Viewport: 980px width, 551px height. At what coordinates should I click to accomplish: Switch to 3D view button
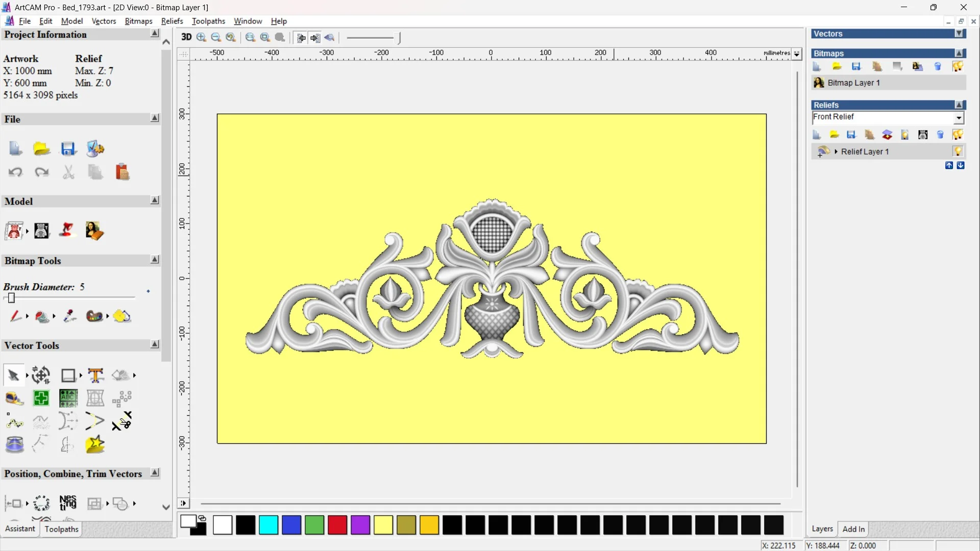click(186, 37)
